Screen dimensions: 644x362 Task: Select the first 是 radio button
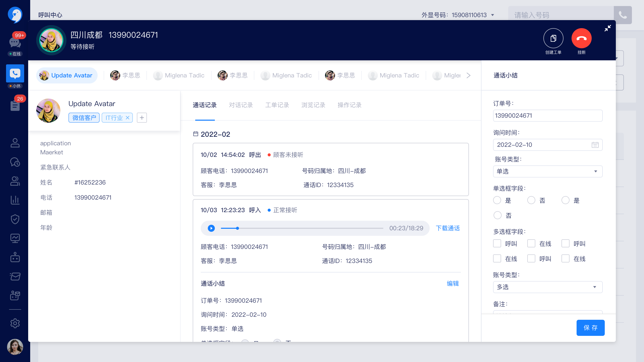497,200
